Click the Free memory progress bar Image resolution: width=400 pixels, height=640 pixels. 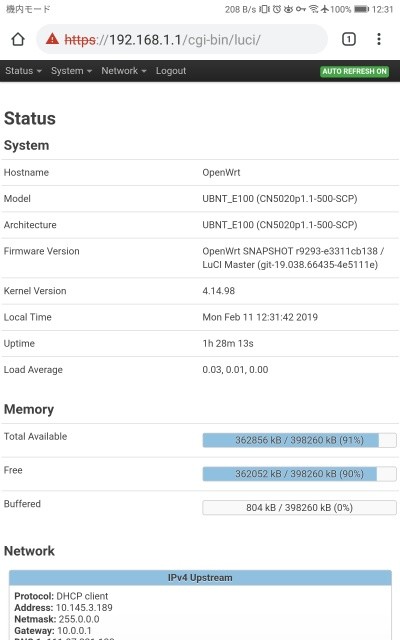coord(299,474)
